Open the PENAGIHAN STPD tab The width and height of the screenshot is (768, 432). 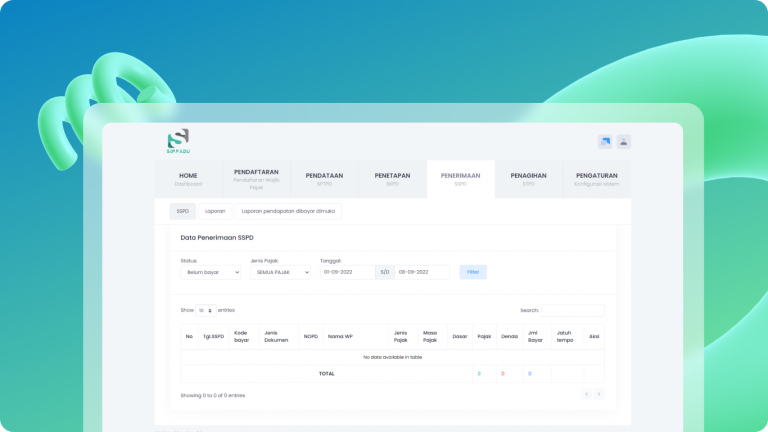pos(528,179)
